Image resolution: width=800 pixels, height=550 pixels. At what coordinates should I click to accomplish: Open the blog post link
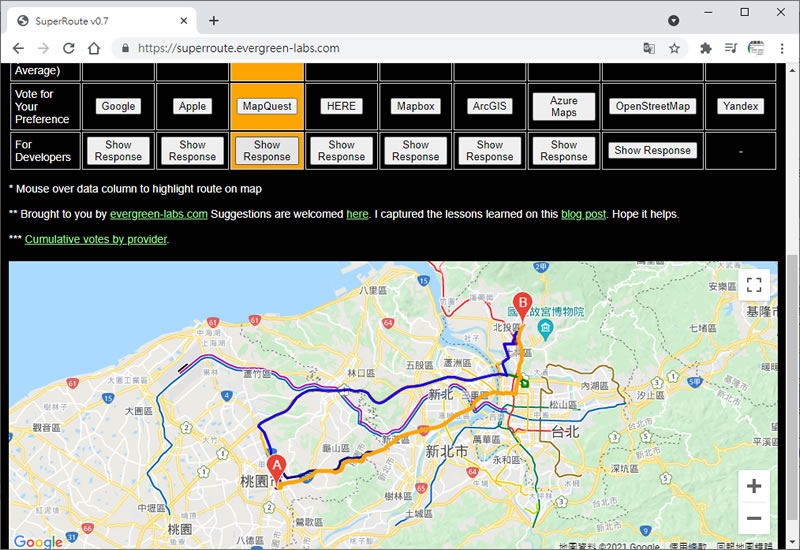(583, 214)
